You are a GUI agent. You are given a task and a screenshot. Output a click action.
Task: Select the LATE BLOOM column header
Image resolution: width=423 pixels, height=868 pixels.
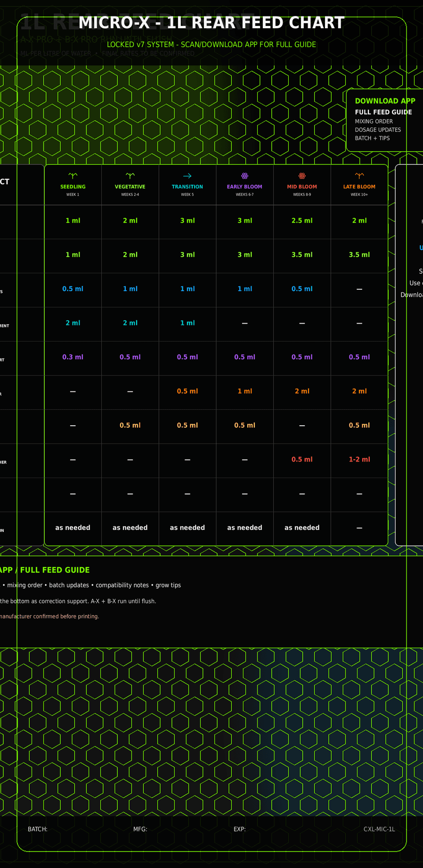(x=359, y=187)
